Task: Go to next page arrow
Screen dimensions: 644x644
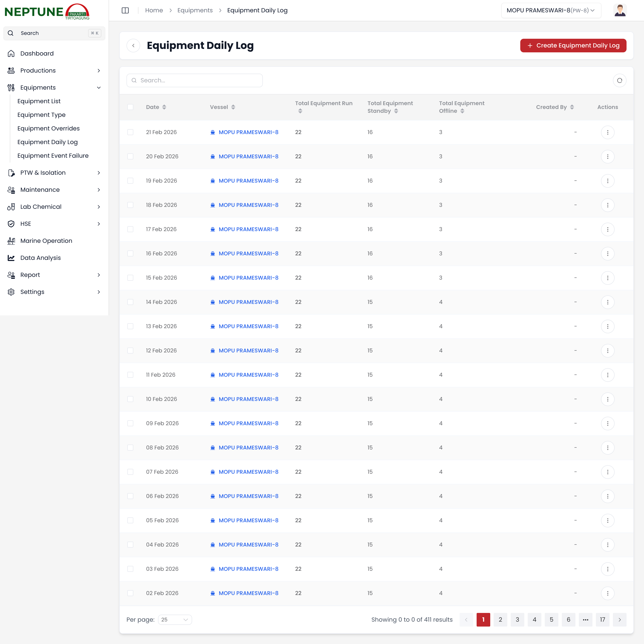Action: (x=619, y=620)
